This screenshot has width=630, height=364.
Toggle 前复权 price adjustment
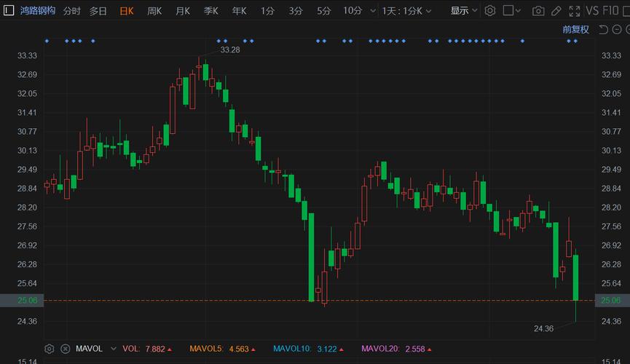click(x=575, y=30)
